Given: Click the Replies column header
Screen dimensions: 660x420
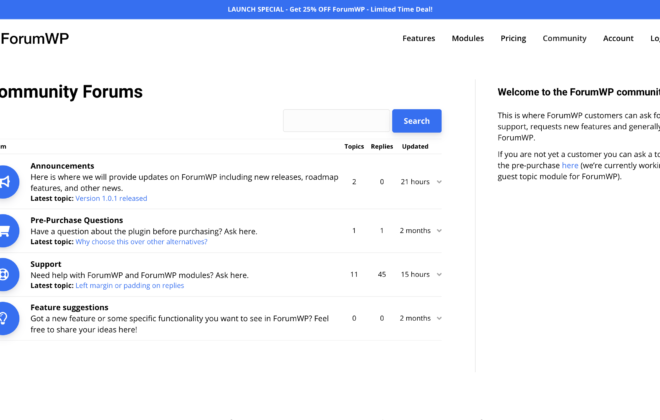Looking at the screenshot, I should pyautogui.click(x=382, y=146).
